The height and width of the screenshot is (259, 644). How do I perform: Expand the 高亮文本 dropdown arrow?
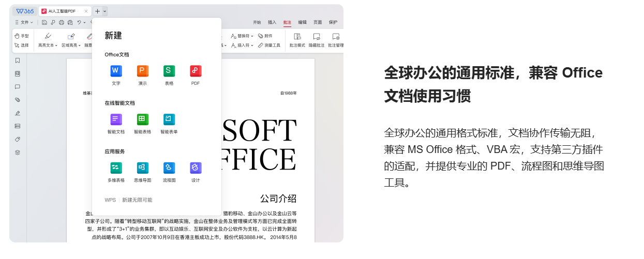point(56,45)
